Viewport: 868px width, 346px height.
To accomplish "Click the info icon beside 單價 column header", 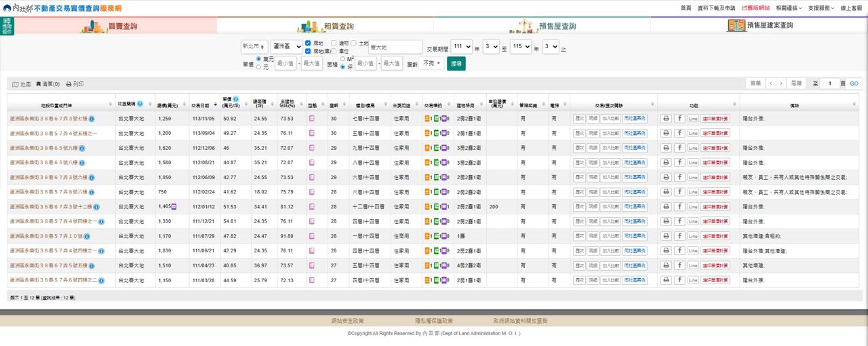I will point(236,99).
